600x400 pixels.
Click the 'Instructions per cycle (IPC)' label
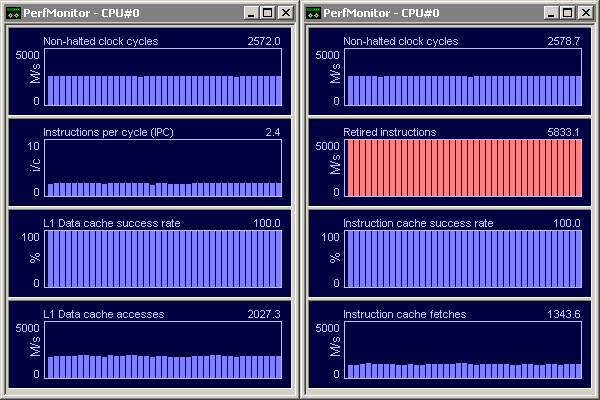(108, 132)
